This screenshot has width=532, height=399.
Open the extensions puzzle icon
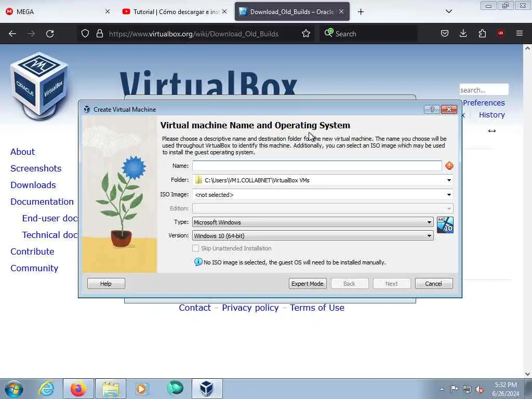(x=482, y=34)
